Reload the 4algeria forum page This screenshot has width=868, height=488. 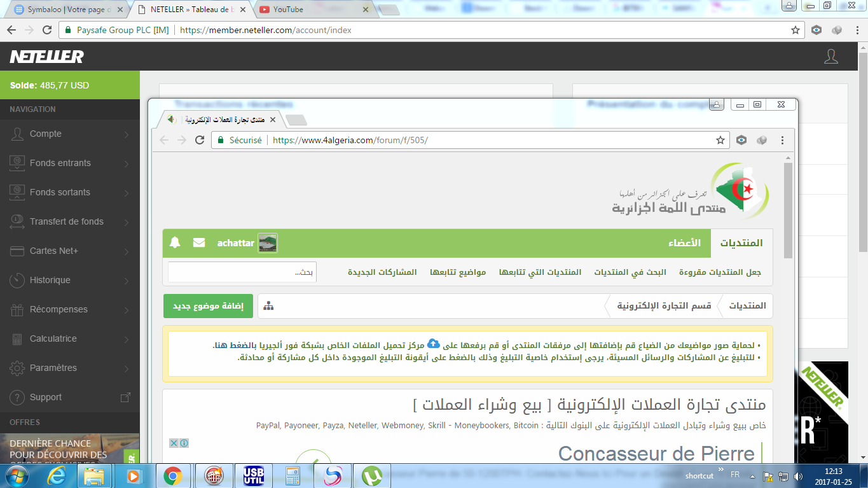click(200, 140)
